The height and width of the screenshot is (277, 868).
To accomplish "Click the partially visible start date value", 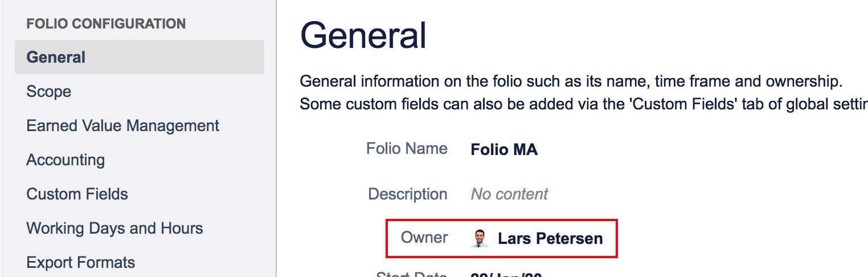I will [506, 275].
